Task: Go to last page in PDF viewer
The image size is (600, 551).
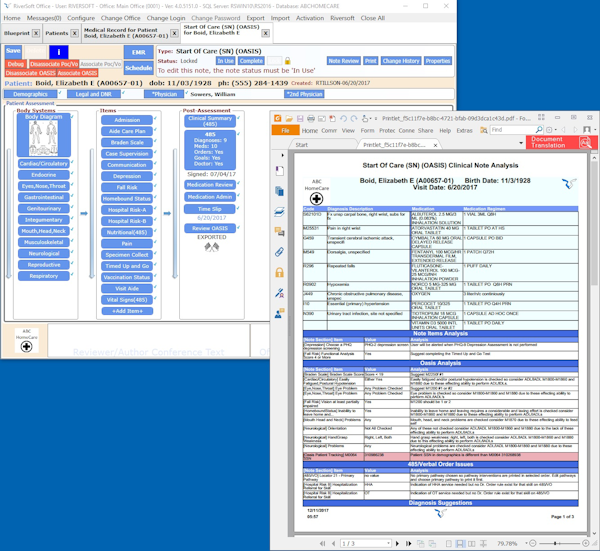Action: 408,543
